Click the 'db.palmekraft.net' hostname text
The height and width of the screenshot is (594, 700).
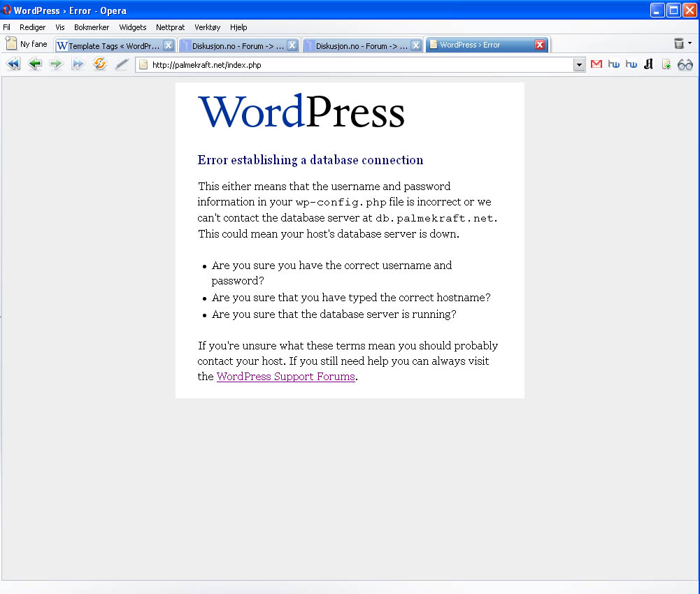tap(434, 218)
